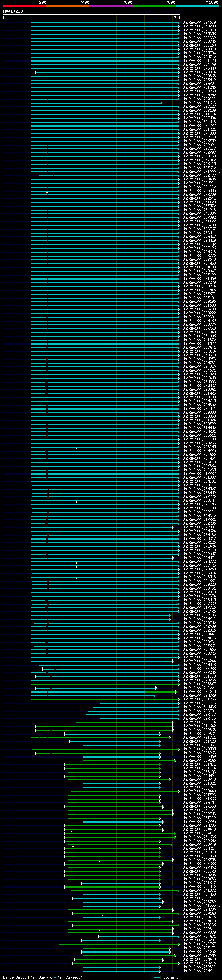Click the green ~80% identity legend bar

coord(154,6)
